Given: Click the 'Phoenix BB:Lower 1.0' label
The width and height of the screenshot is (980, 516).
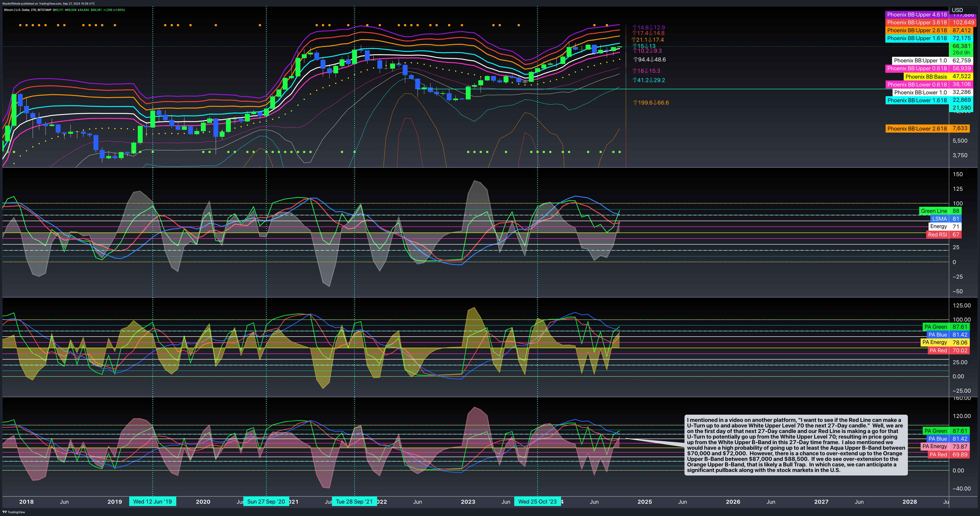Looking at the screenshot, I should click(x=920, y=92).
